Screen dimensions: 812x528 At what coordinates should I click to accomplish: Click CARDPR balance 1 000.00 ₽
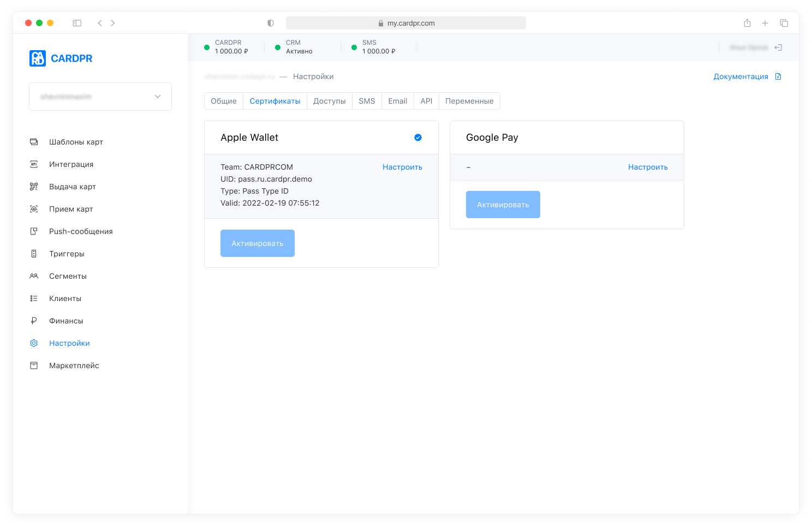point(231,51)
